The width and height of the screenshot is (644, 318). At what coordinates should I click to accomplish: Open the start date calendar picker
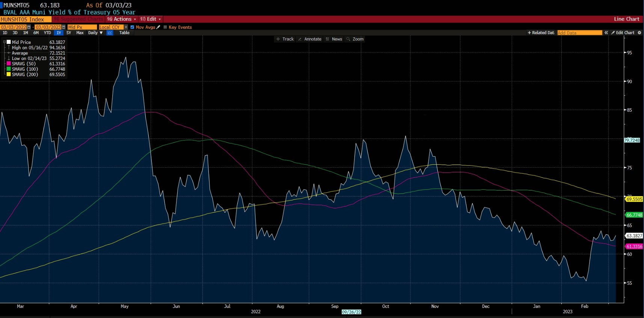29,27
